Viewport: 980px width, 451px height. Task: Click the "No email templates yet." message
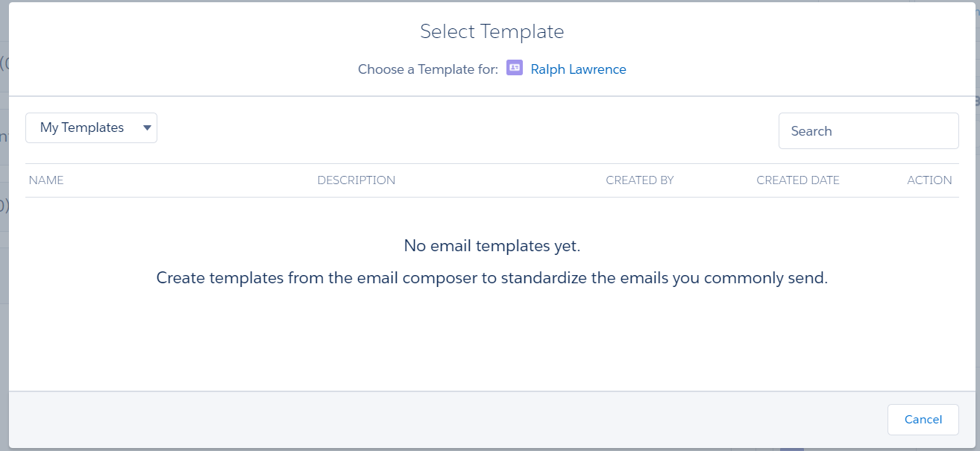491,246
